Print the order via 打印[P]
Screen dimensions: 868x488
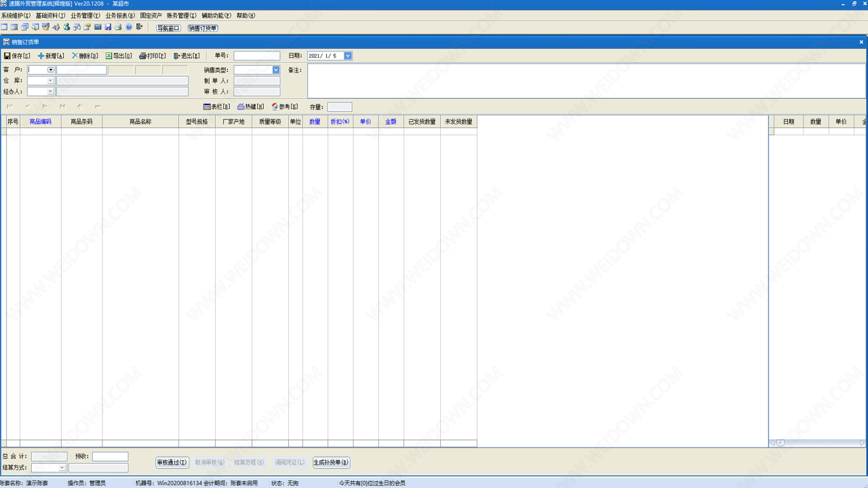tap(153, 56)
